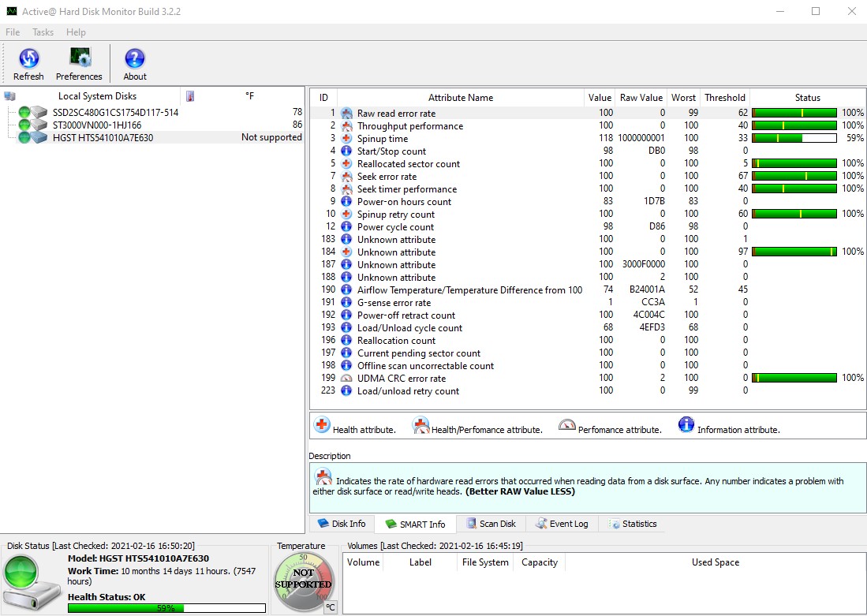The image size is (867, 616).
Task: Click the Information attribute legend icon
Action: [685, 425]
